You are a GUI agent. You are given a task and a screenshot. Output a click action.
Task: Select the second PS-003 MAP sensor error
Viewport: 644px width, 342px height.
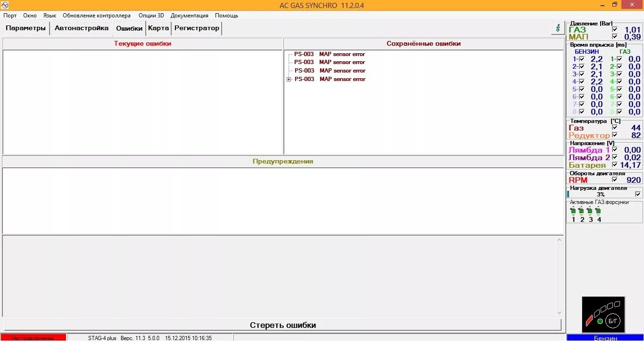[x=330, y=62]
